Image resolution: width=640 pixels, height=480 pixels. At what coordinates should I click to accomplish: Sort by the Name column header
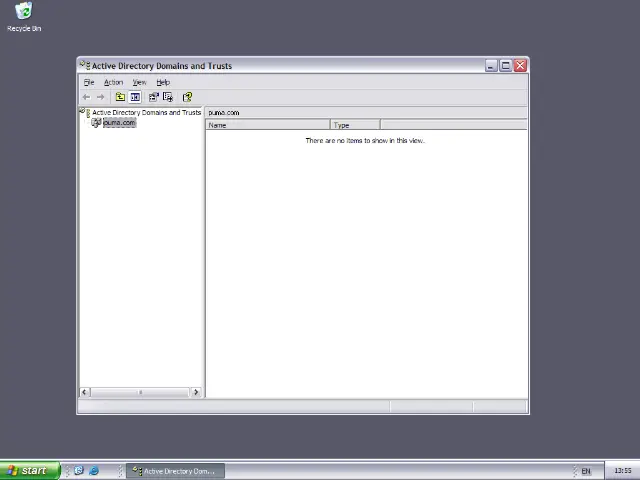coord(267,125)
